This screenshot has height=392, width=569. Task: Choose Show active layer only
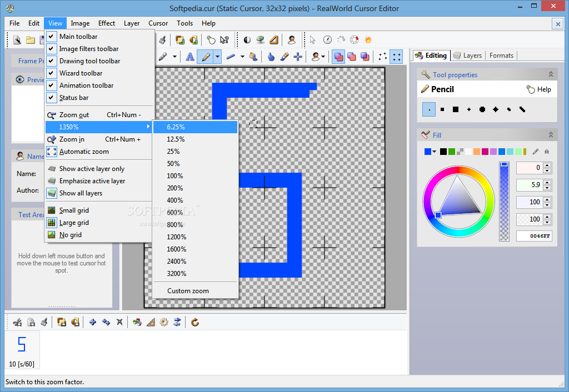click(99, 169)
